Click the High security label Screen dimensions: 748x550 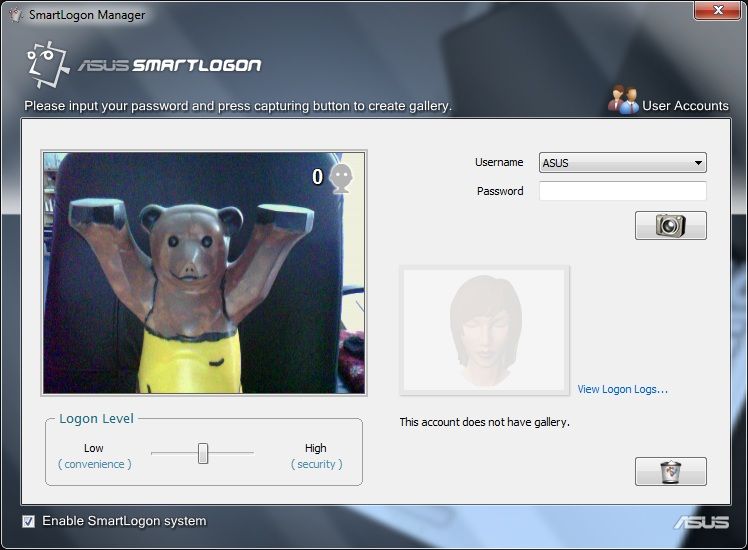[316, 456]
